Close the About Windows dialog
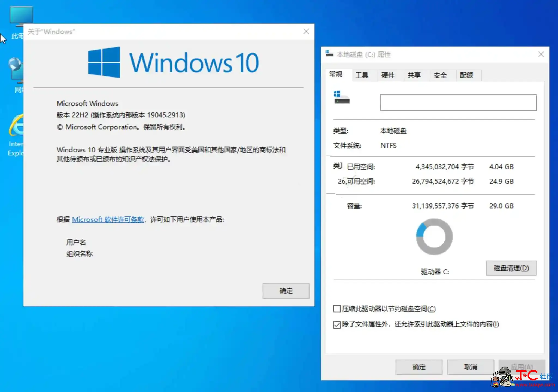Screen dimensions: 558x392 click(306, 32)
